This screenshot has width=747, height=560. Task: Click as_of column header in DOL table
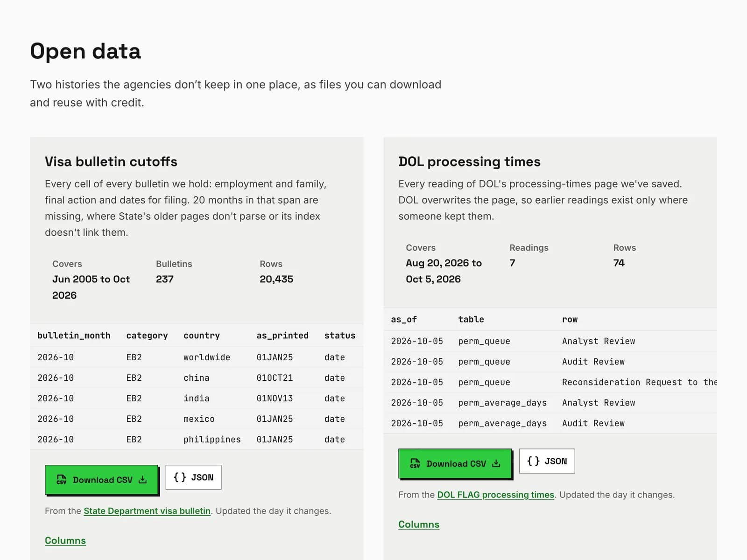(x=404, y=319)
